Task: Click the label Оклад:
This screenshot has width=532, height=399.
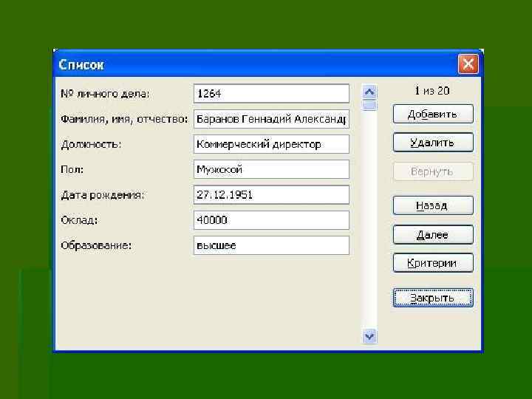Action: [x=79, y=220]
